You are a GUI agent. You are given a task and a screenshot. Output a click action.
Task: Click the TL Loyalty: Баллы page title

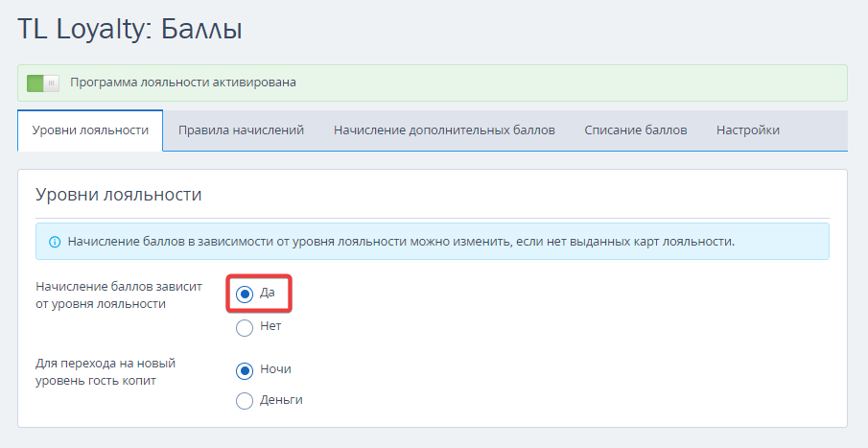pyautogui.click(x=129, y=30)
